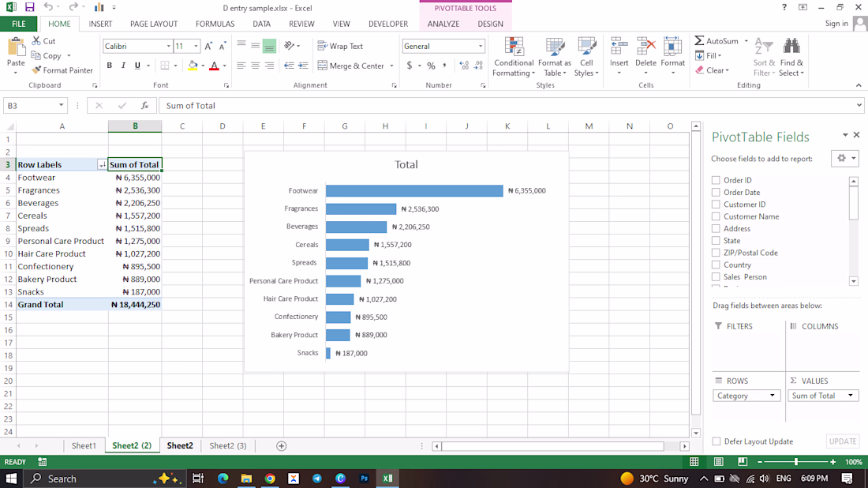868x488 pixels.
Task: Click the Insert cells icon
Action: click(x=619, y=47)
